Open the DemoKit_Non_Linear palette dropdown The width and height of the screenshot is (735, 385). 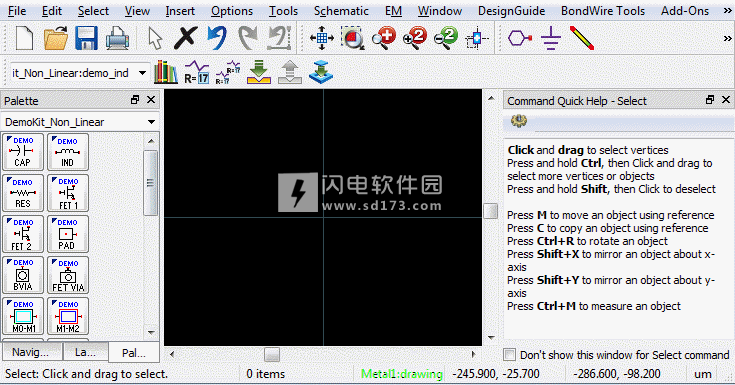(80, 122)
